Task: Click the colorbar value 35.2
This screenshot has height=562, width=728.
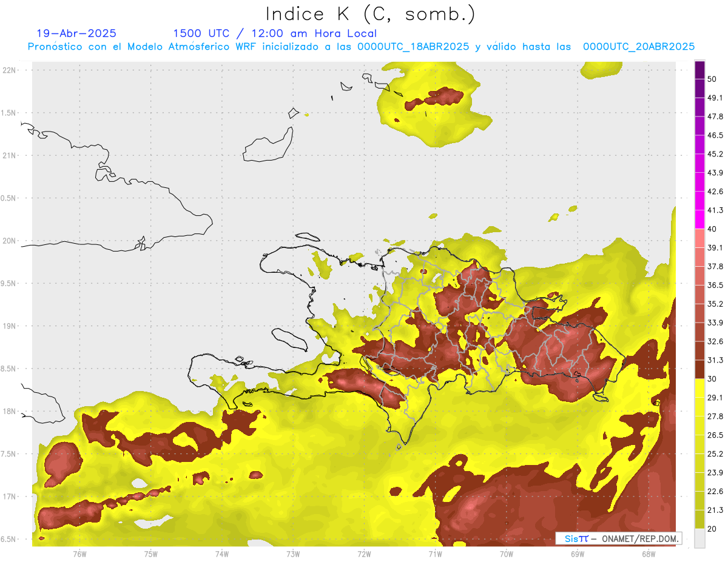Action: 715,304
